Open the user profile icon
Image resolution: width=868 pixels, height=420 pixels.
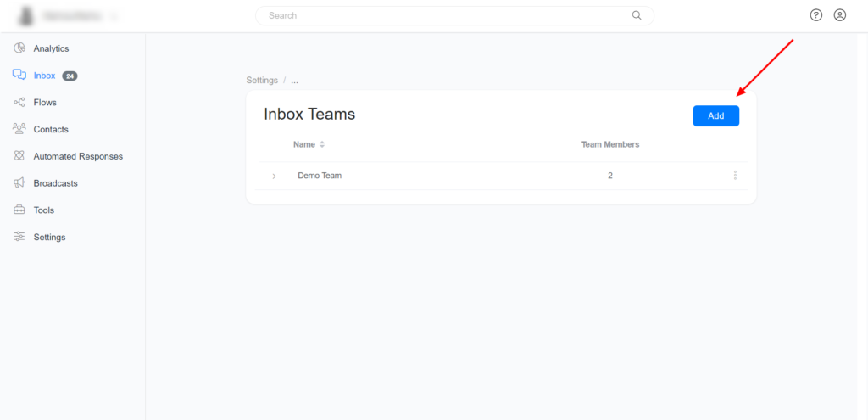pyautogui.click(x=840, y=15)
